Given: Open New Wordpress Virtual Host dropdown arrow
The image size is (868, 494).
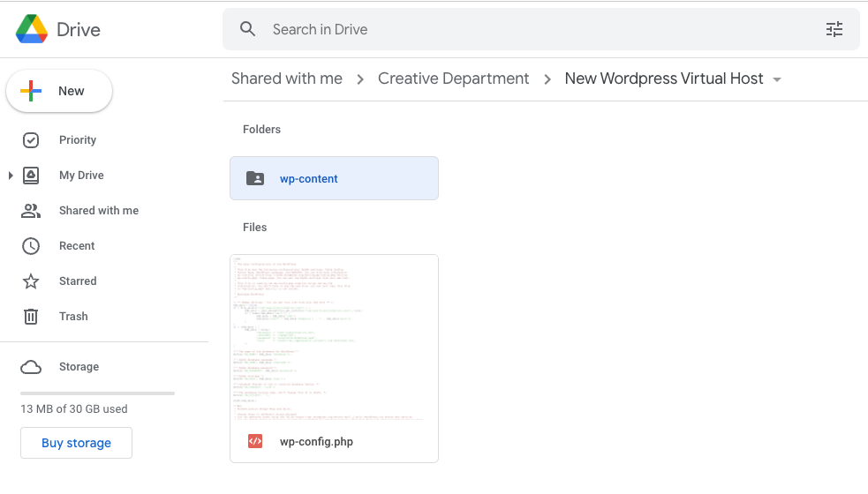Looking at the screenshot, I should (x=777, y=79).
